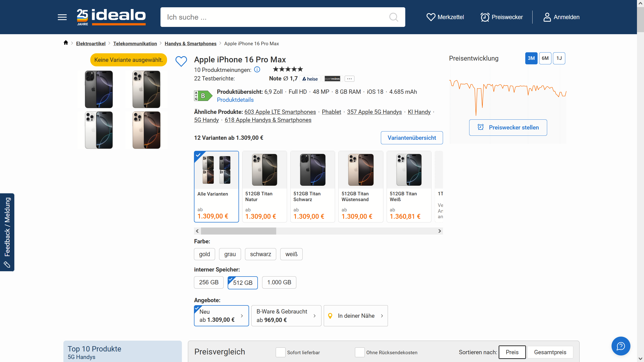Expand In deiner Nähe offers
644x362 pixels.
356,316
